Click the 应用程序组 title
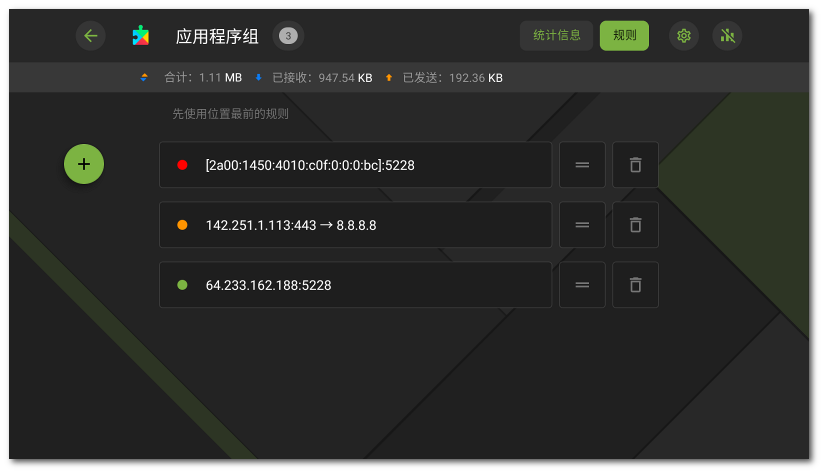This screenshot has width=824, height=474. point(217,36)
